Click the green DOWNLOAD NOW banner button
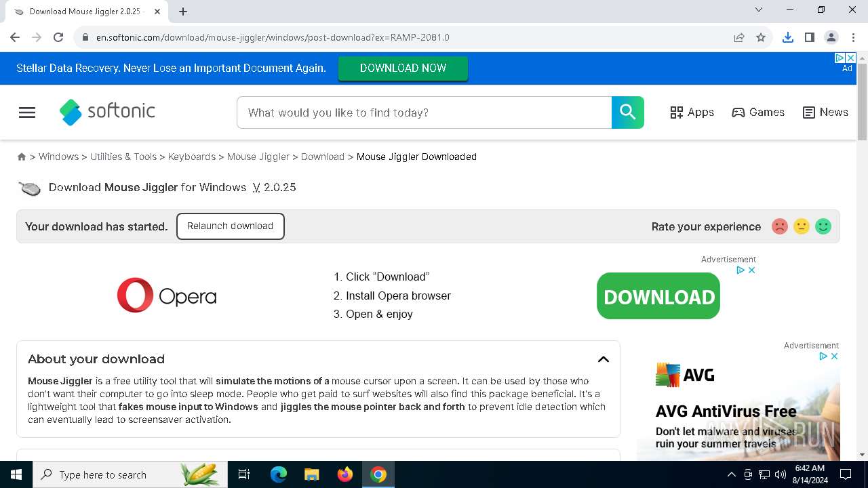Screen dimensions: 868x488 tap(403, 68)
